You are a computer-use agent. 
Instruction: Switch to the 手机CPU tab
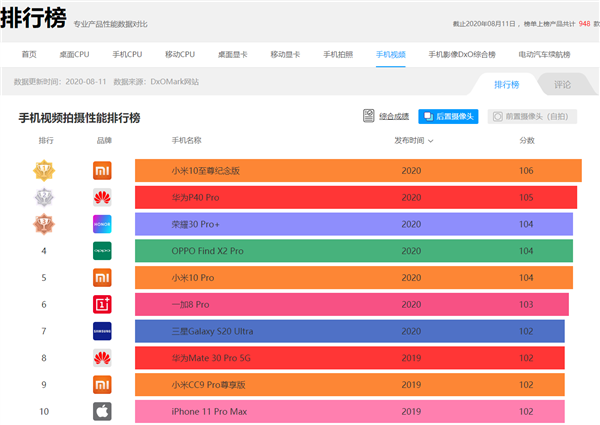[127, 54]
